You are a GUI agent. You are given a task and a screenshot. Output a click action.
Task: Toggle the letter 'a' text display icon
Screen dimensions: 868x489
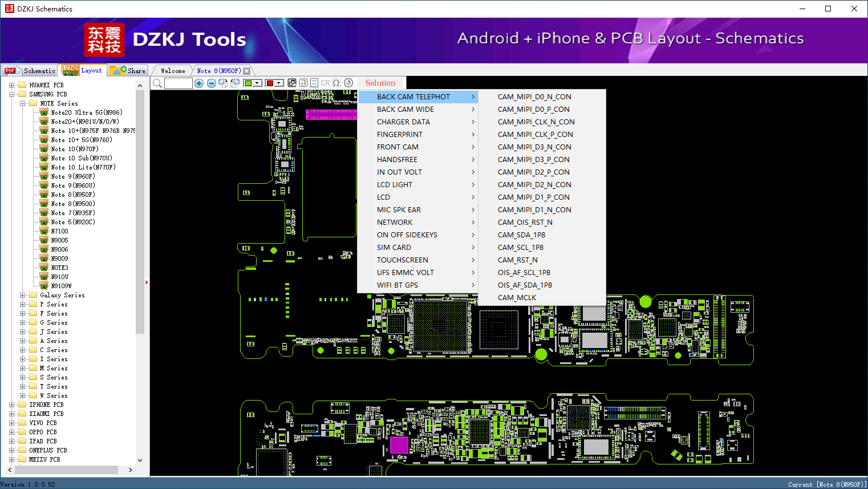click(x=303, y=83)
